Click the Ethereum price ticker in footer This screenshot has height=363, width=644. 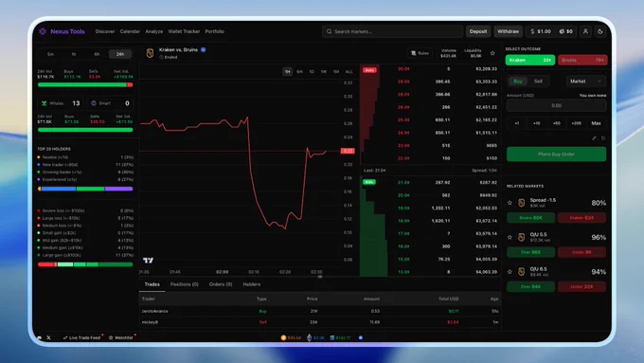(x=315, y=337)
